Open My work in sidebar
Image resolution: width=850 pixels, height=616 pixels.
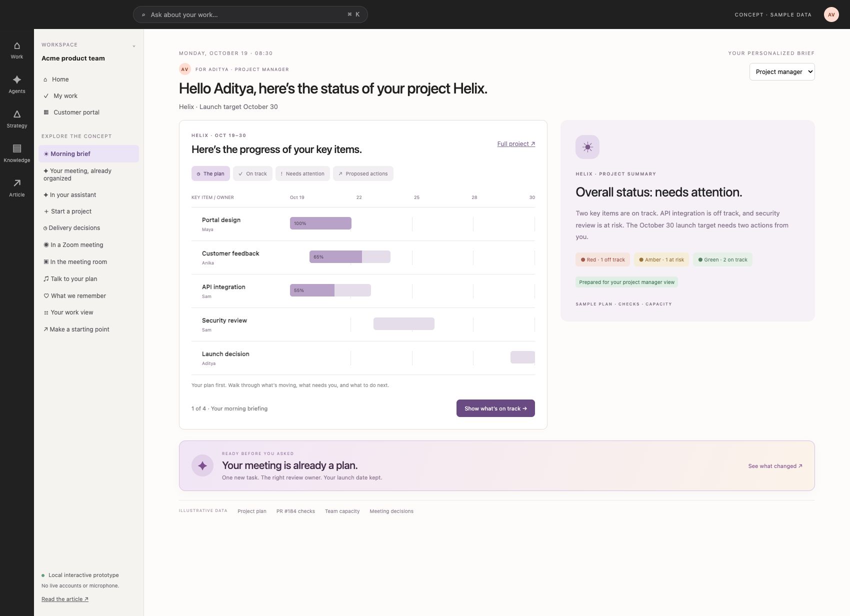[89, 96]
